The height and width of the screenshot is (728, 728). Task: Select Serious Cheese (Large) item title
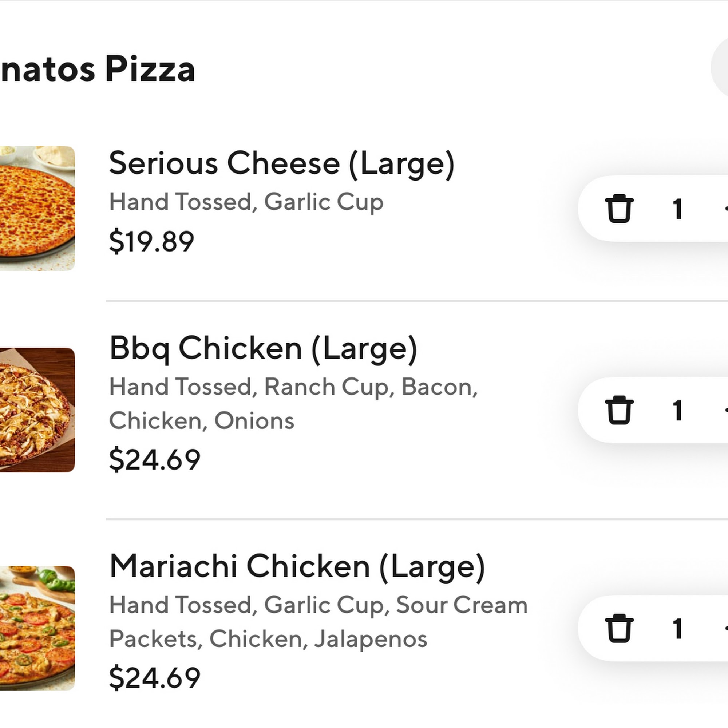pyautogui.click(x=282, y=163)
